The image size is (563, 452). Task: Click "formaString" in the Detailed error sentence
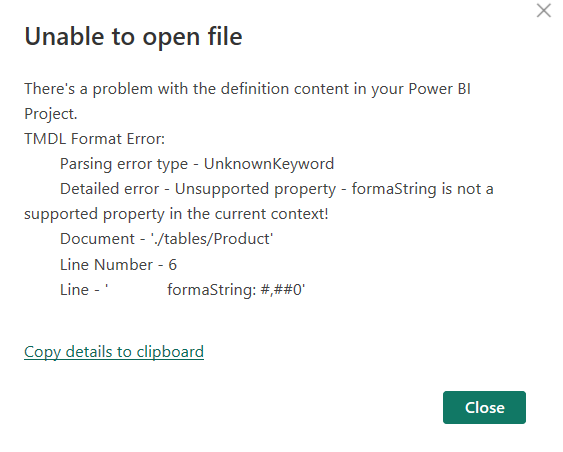(394, 189)
